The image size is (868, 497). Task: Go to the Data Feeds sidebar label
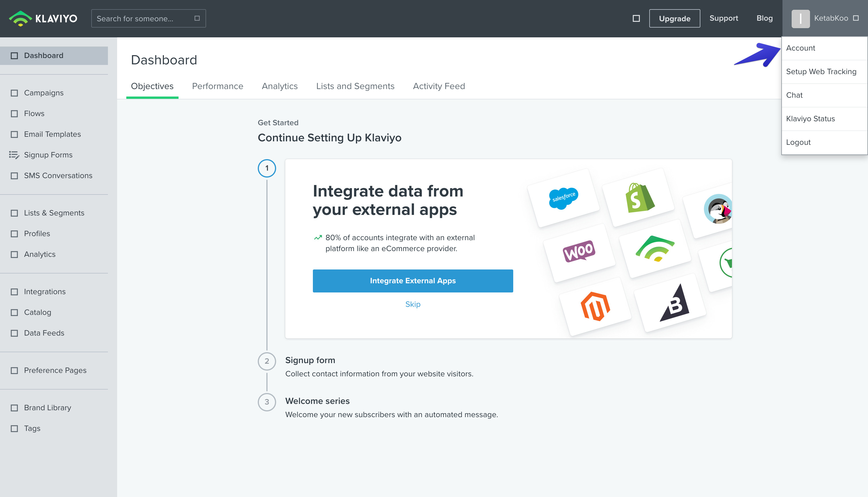44,333
